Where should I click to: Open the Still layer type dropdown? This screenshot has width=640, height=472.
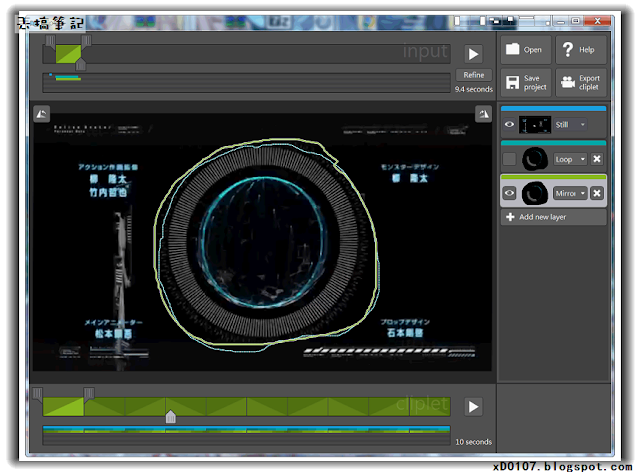click(x=571, y=125)
